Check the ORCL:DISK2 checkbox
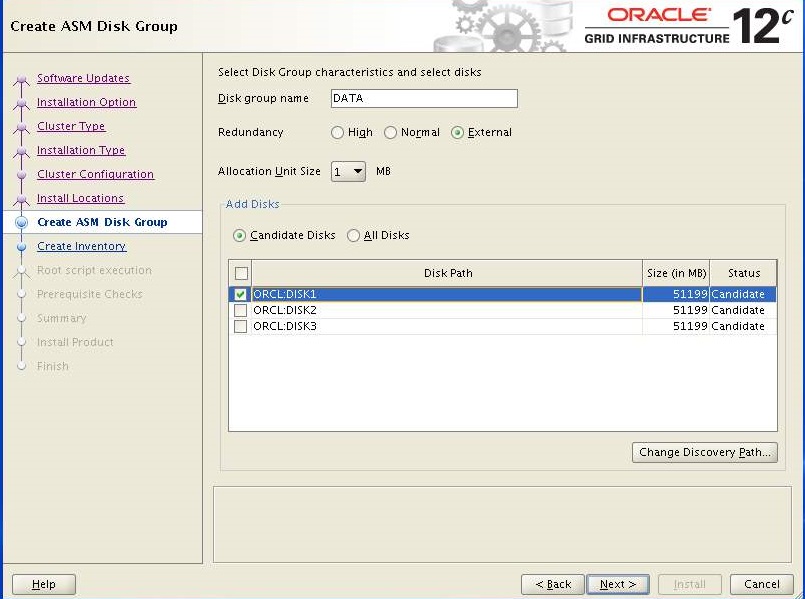The image size is (805, 599). (240, 311)
